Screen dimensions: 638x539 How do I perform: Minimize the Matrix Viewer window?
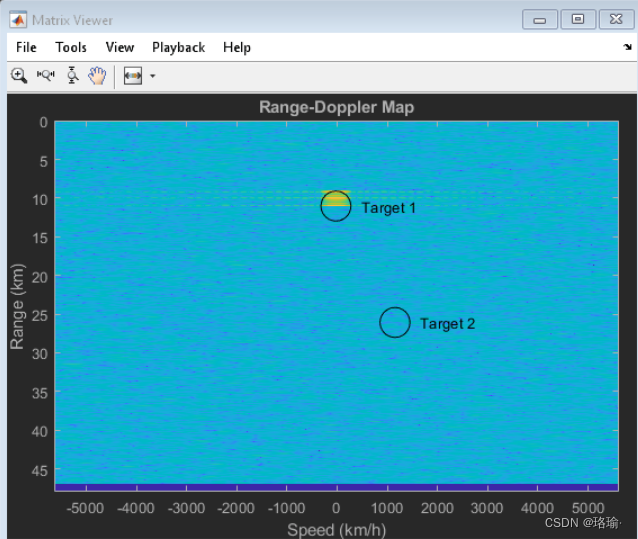pos(540,20)
